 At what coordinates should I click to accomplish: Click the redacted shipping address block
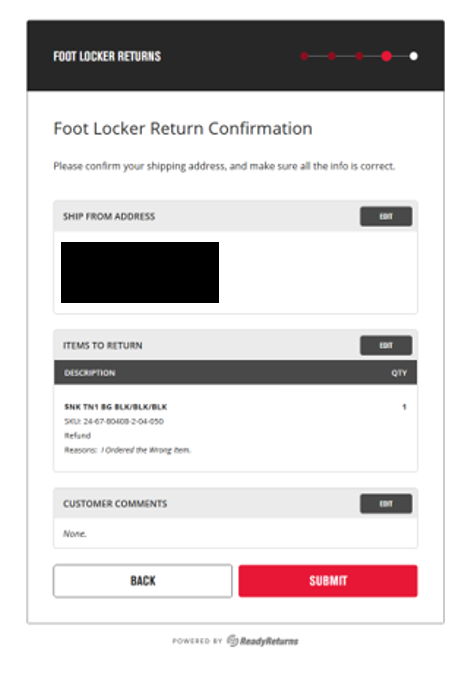140,273
